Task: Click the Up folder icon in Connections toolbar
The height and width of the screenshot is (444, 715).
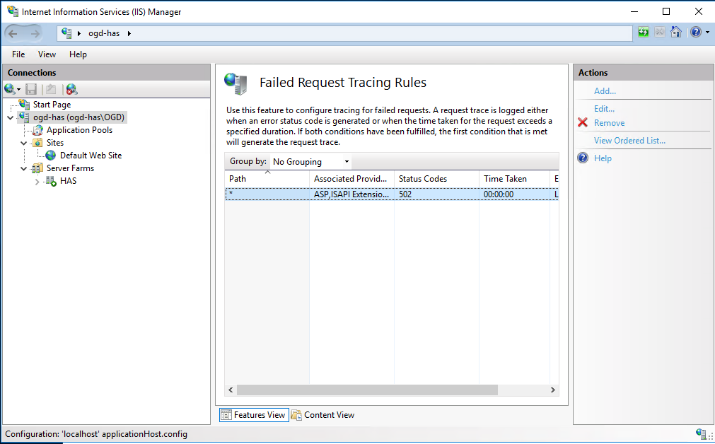Action: point(51,89)
